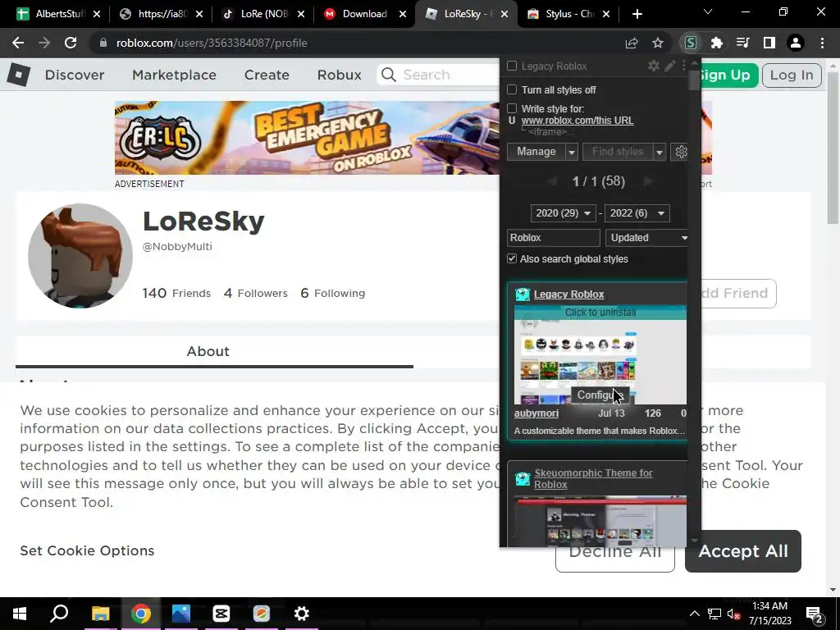840x630 pixels.
Task: Open Robux in the Roblox navigation
Action: [x=339, y=75]
